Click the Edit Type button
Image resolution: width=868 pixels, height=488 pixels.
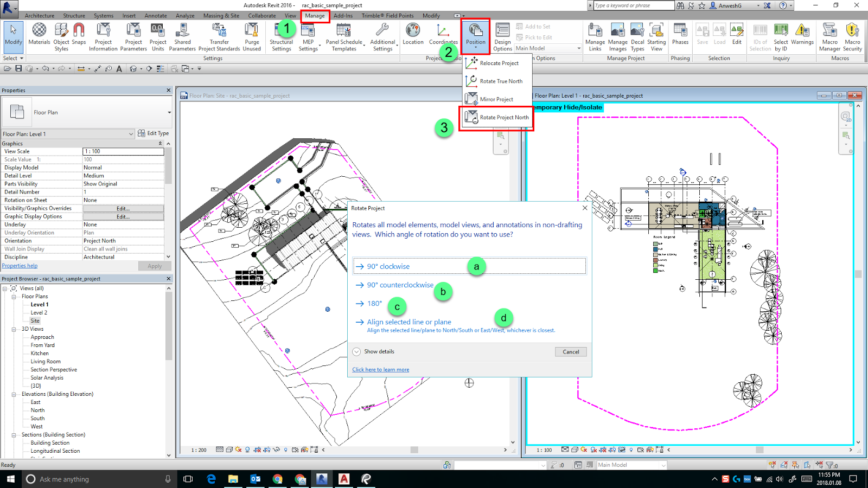(154, 133)
